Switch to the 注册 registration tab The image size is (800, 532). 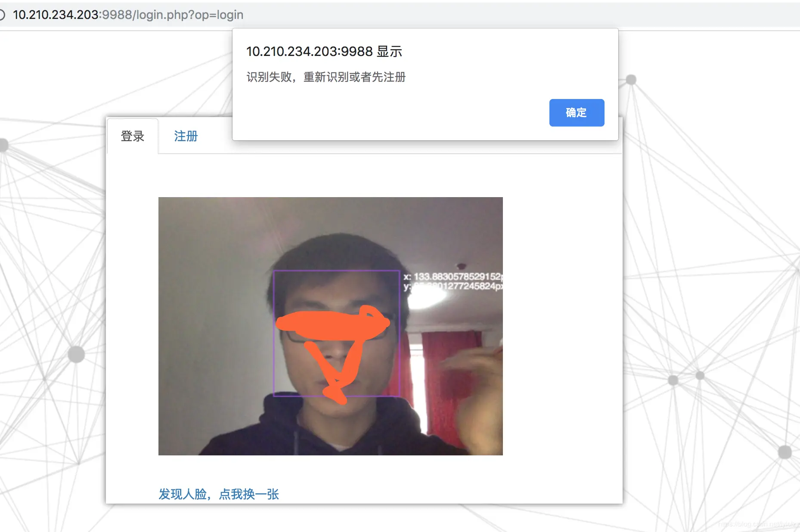185,136
